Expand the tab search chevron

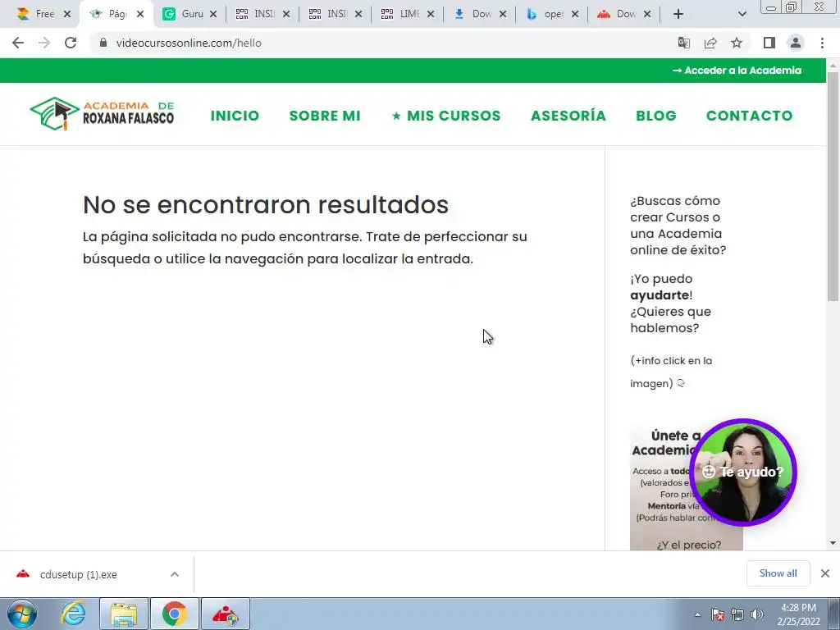tap(742, 14)
